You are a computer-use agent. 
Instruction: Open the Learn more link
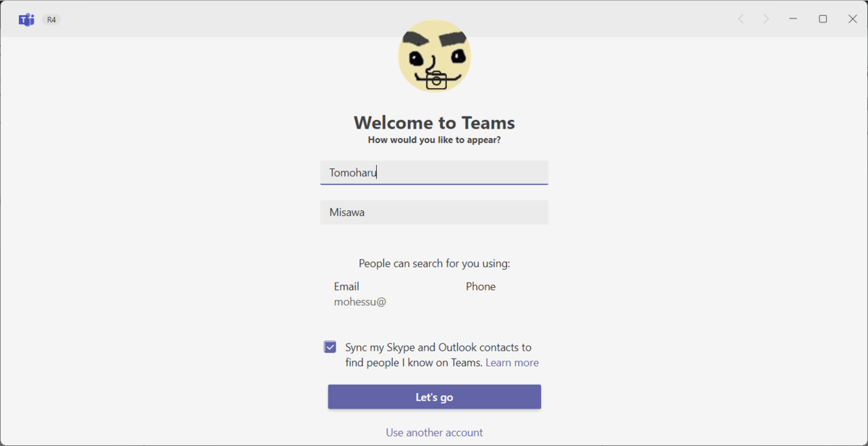(512, 363)
